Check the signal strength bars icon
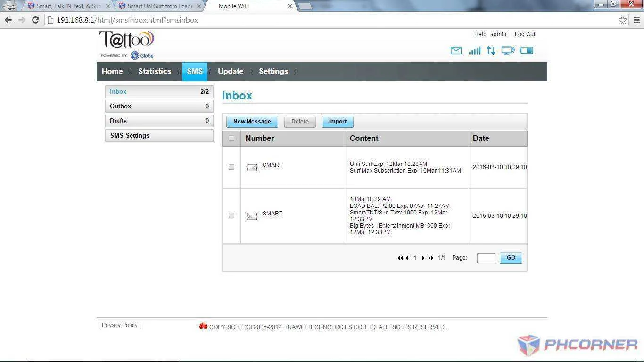 (475, 50)
